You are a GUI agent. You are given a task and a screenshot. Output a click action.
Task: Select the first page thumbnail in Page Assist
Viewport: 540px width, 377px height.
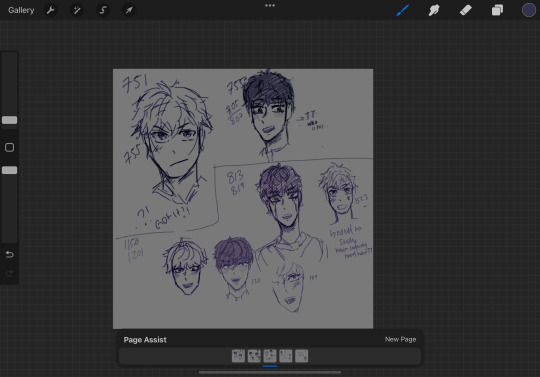click(238, 356)
